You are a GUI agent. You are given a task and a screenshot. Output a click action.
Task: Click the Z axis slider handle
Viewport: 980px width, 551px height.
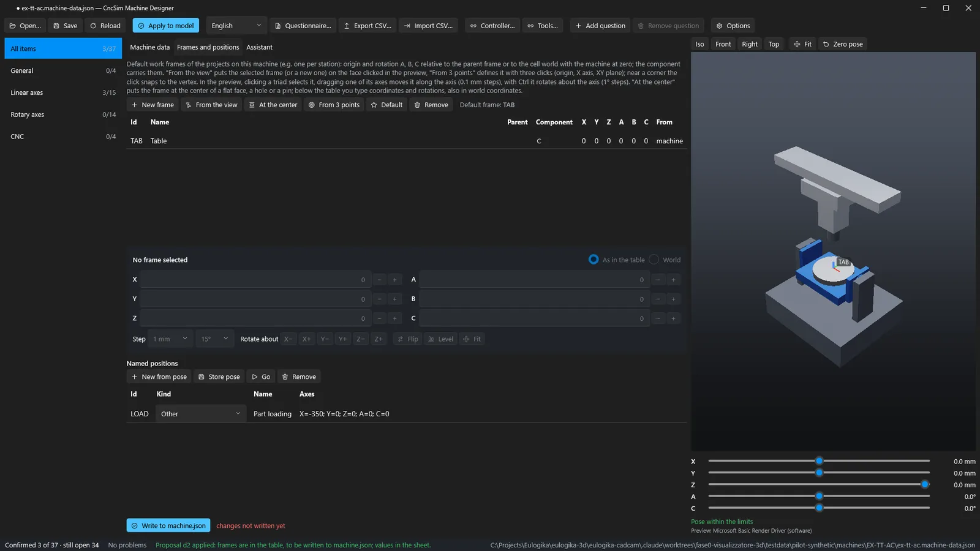(x=925, y=484)
